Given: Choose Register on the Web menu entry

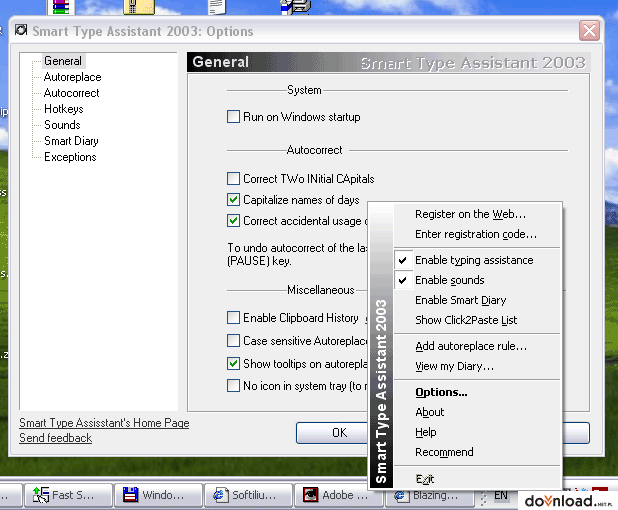Looking at the screenshot, I should tap(477, 214).
